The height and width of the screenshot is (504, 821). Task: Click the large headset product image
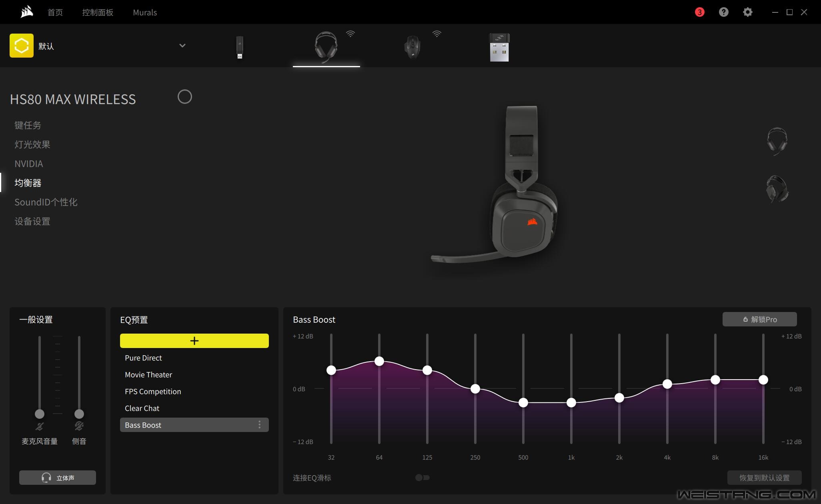click(495, 185)
